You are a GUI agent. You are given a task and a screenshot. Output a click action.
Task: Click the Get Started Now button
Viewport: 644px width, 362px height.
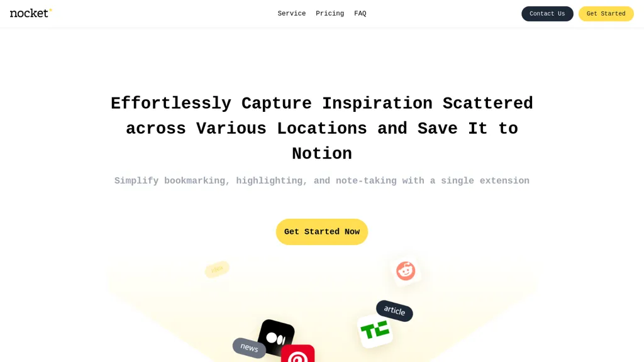[x=322, y=232]
